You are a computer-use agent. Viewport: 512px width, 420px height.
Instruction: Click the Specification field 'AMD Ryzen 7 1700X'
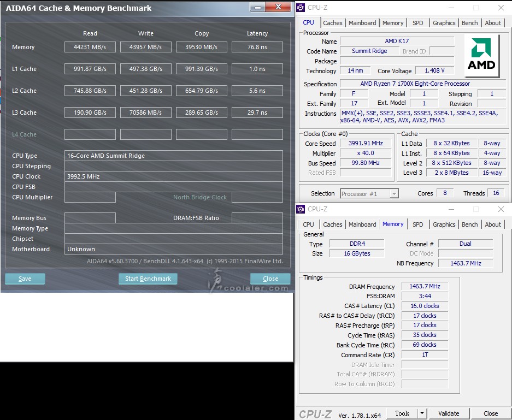(x=423, y=84)
